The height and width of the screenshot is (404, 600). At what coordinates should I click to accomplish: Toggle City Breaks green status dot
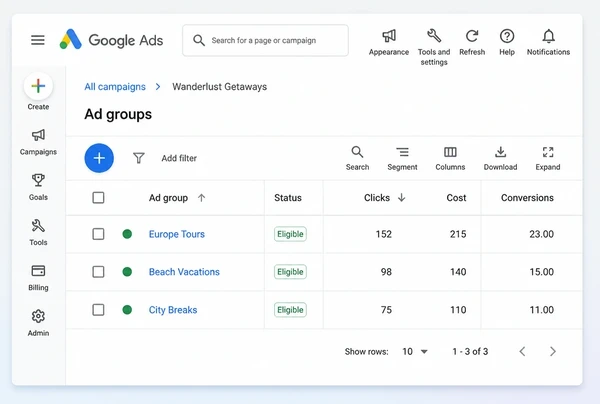(x=127, y=310)
